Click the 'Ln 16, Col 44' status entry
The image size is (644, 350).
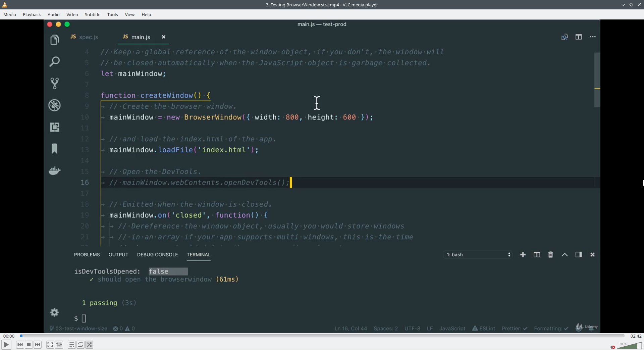351,329
